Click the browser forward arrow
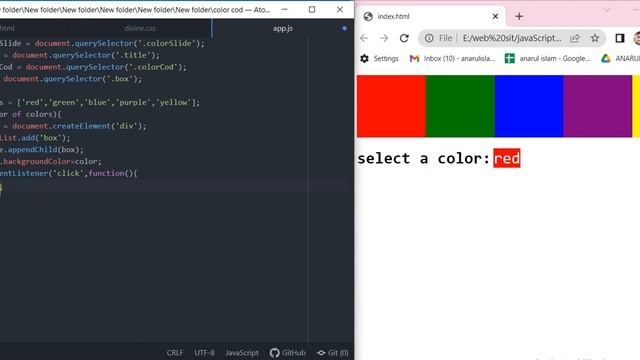Screen dimensions: 640x360 tap(384, 38)
